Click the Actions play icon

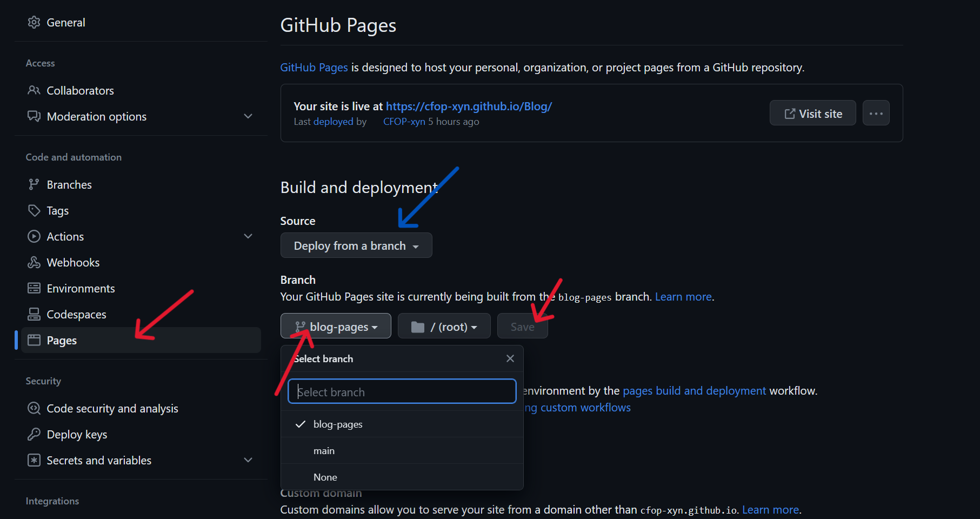pyautogui.click(x=34, y=236)
